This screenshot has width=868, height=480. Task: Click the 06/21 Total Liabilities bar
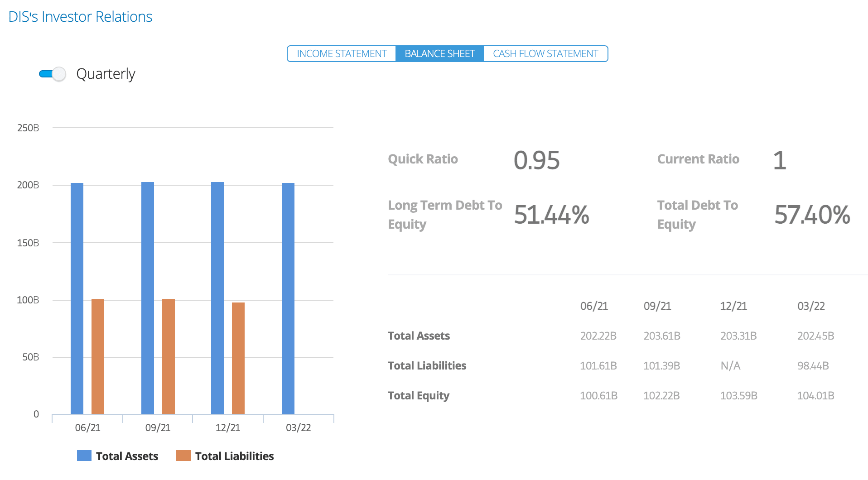pos(98,356)
